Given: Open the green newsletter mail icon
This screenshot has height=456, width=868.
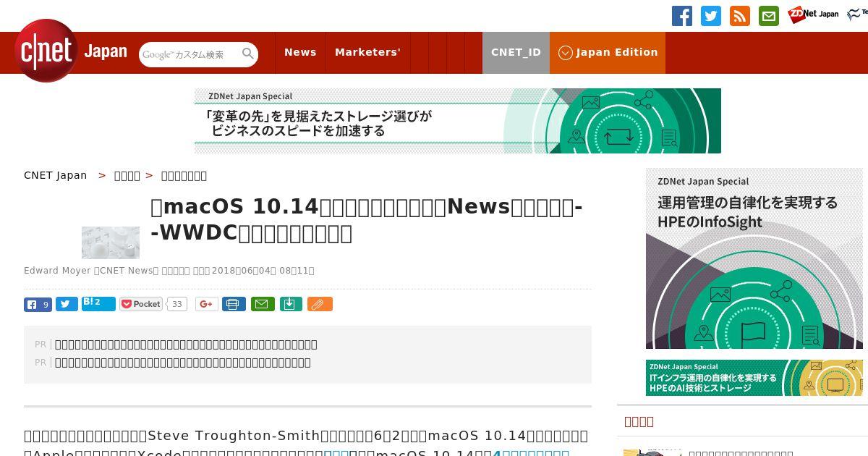Looking at the screenshot, I should point(769,16).
